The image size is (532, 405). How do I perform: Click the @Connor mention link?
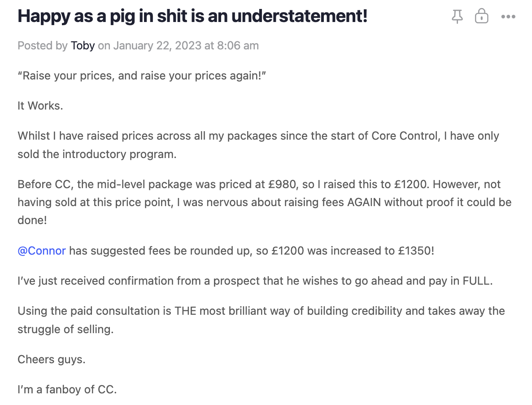click(x=42, y=251)
